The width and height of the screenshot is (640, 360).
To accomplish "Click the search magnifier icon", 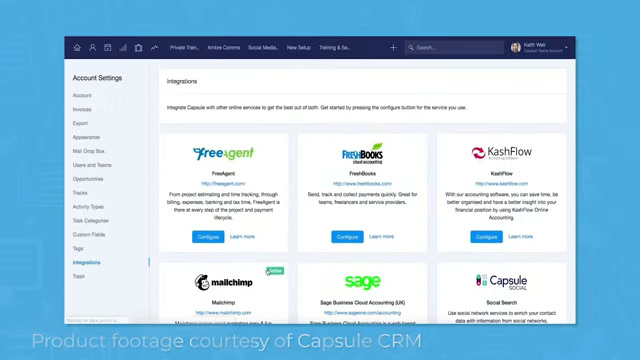I will pyautogui.click(x=411, y=48).
